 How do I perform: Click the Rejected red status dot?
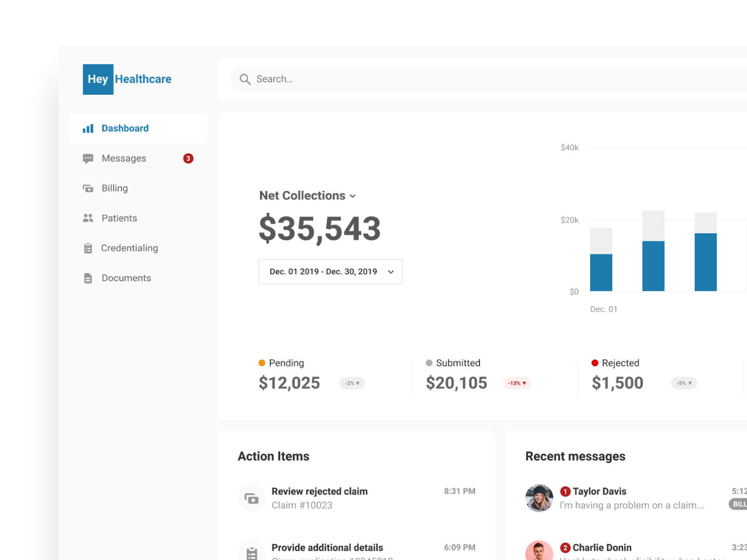click(x=595, y=363)
